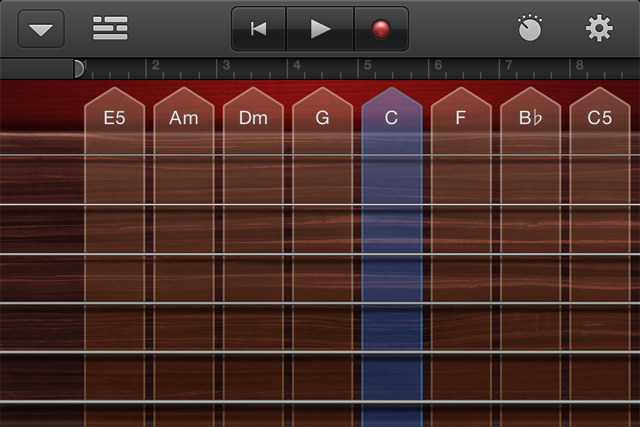The width and height of the screenshot is (640, 427).
Task: Jump to bar 6 on the ruler
Action: point(438,65)
